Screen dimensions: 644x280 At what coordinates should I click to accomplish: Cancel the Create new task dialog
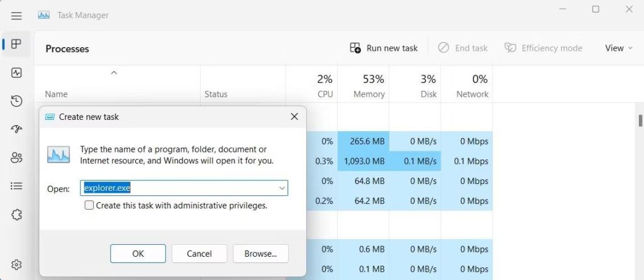tap(199, 254)
